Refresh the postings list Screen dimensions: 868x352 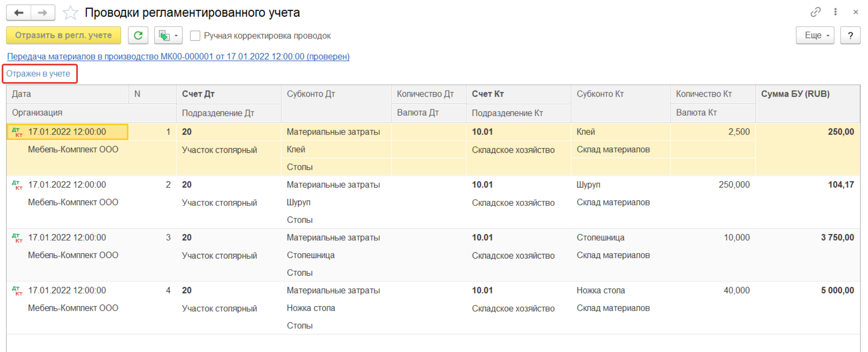point(138,35)
